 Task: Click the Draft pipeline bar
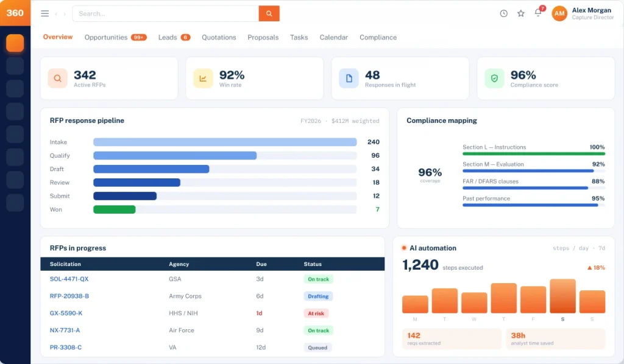(151, 169)
